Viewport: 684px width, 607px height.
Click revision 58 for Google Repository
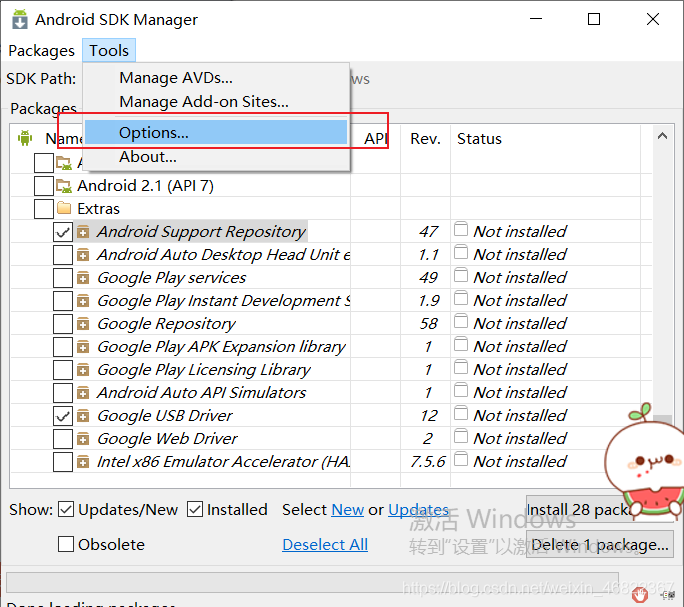pyautogui.click(x=428, y=324)
